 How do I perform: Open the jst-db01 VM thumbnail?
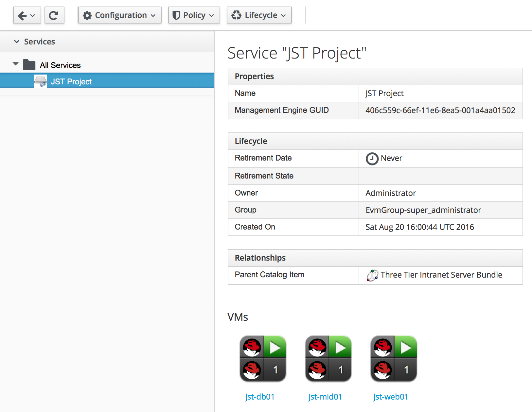pyautogui.click(x=263, y=359)
